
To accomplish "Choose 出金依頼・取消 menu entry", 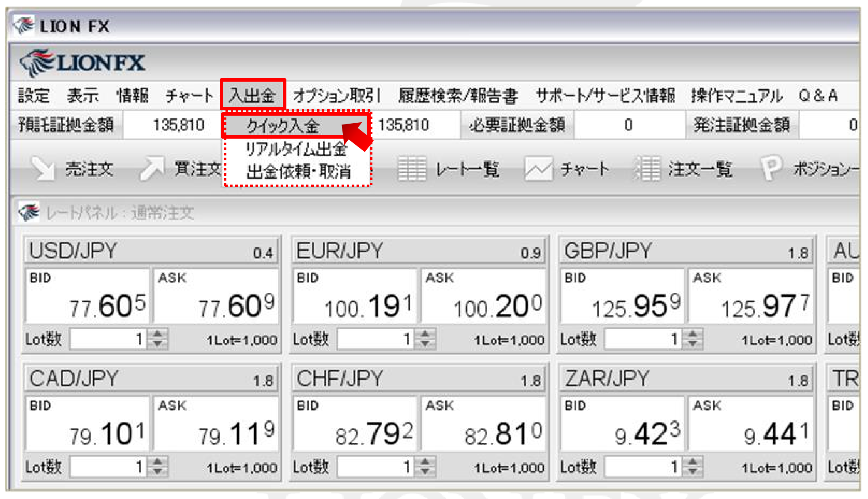I will [298, 171].
